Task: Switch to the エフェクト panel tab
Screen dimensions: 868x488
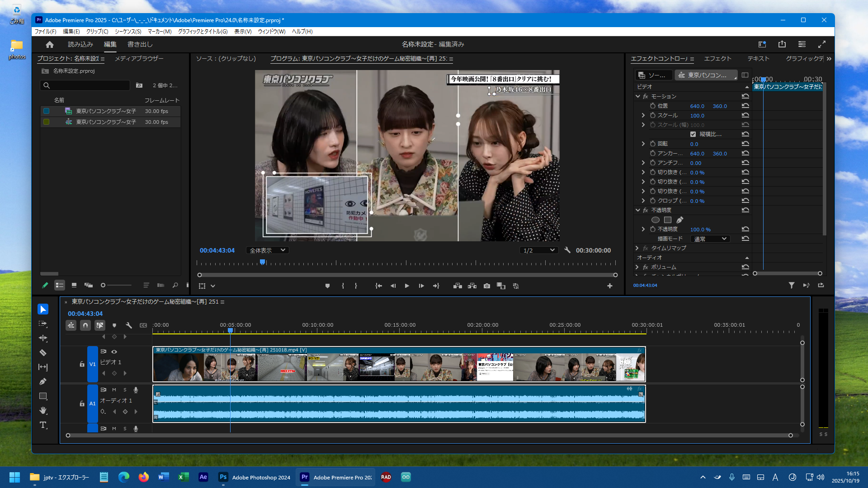Action: tap(717, 59)
